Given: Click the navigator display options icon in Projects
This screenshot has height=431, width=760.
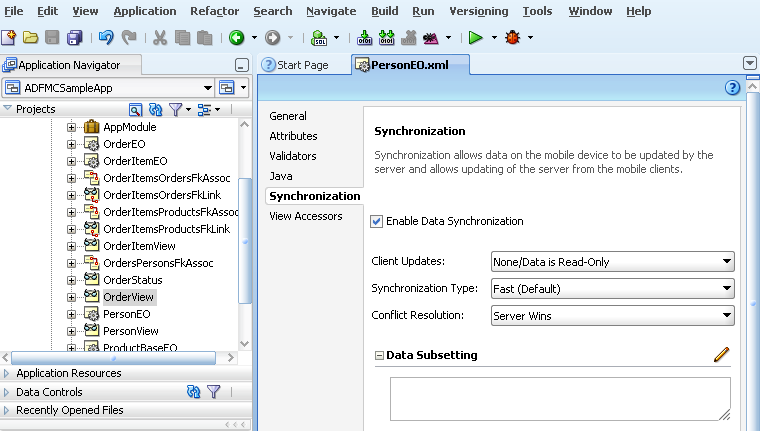Looking at the screenshot, I should 204,110.
